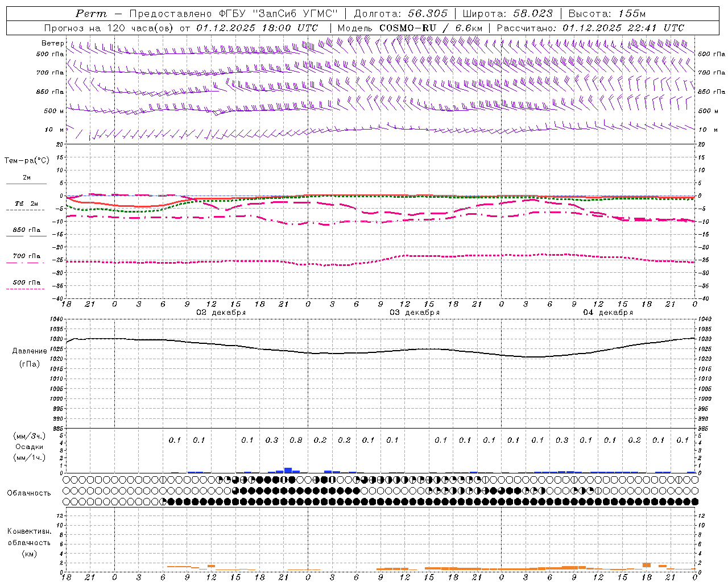Screen dimensions: 728x582
Task: Select the 'Td 2м' dew point legend entry
Action: coord(26,203)
